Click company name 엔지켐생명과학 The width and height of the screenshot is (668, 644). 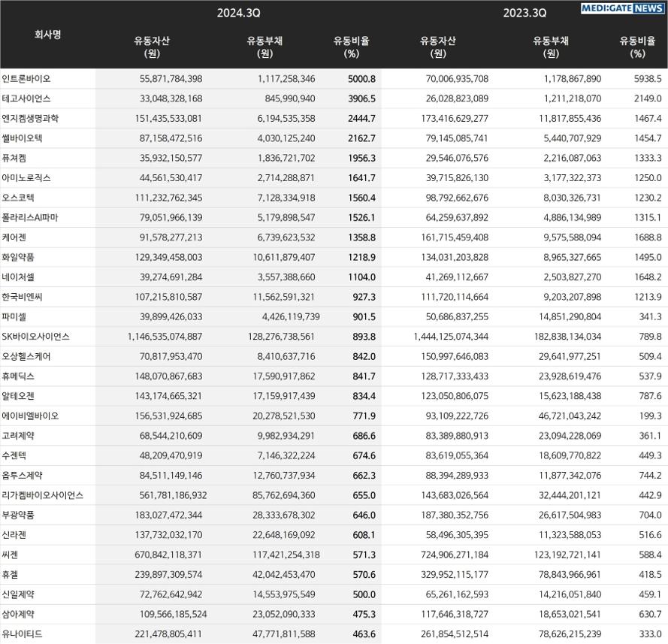tap(30, 119)
